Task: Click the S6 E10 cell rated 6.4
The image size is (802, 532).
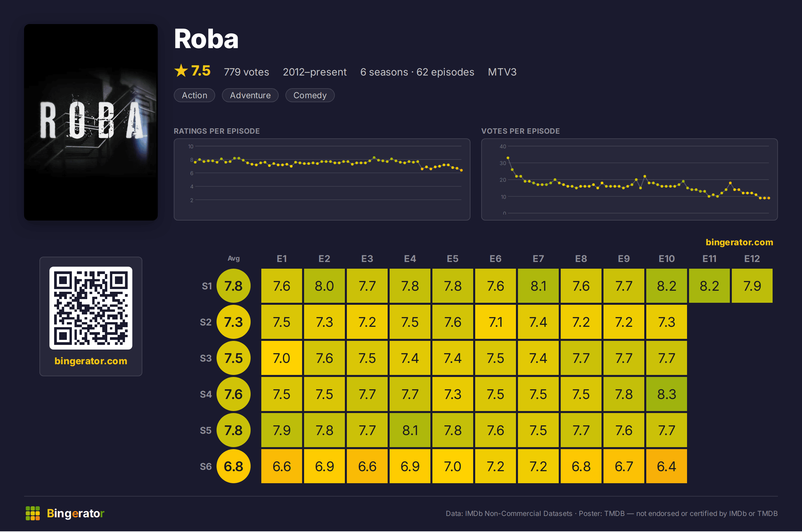Action: pos(666,467)
